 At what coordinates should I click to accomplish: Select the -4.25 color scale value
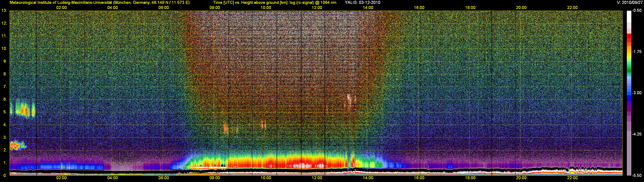[x=636, y=134]
